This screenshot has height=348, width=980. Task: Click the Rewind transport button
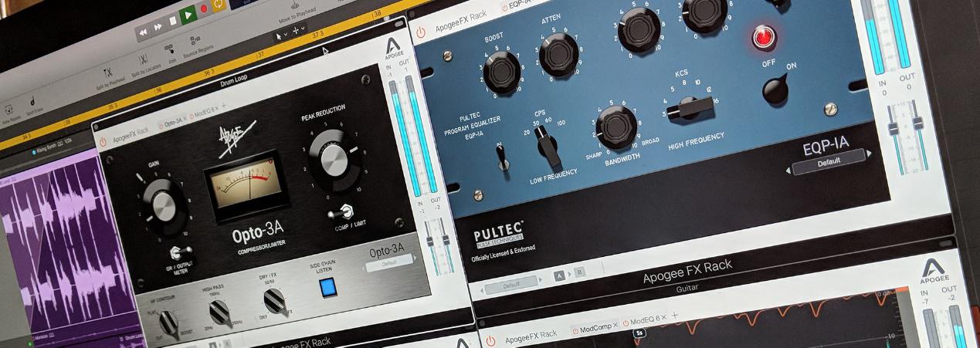142,32
